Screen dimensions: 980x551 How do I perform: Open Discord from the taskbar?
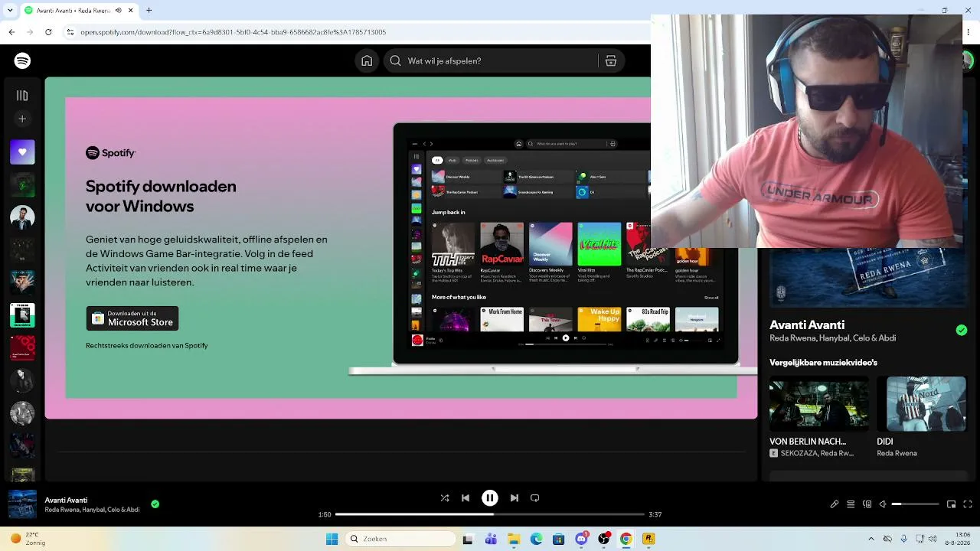[582, 540]
